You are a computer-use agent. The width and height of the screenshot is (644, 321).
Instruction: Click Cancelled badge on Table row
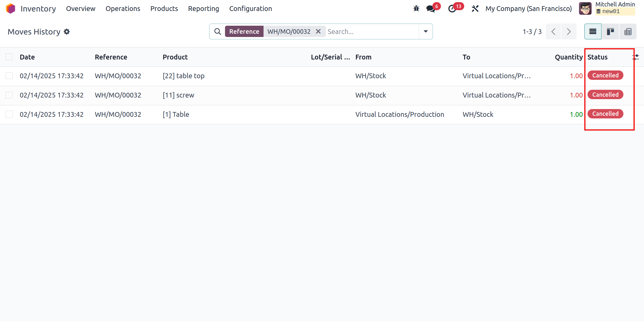coord(605,114)
